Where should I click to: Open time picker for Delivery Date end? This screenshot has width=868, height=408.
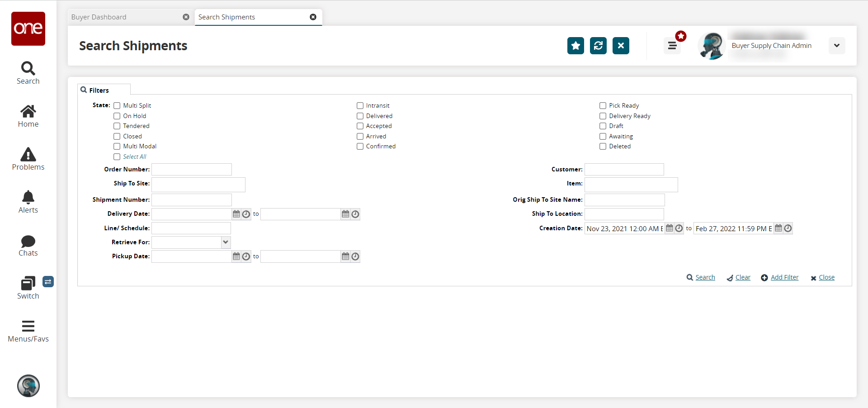(x=355, y=214)
